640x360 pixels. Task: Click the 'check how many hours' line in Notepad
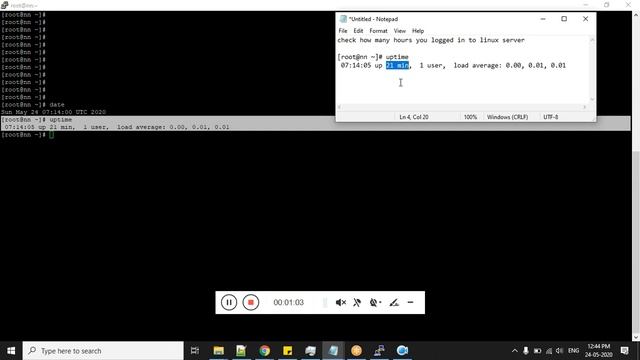431,40
